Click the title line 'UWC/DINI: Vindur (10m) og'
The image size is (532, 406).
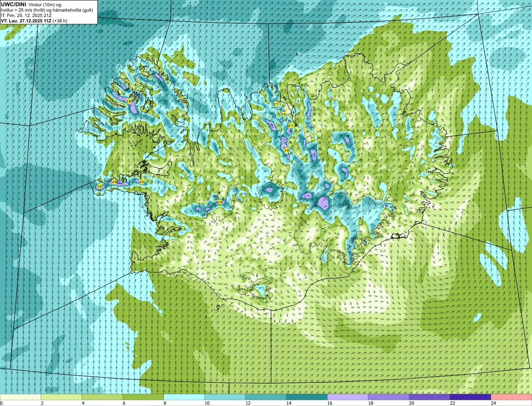click(x=31, y=5)
